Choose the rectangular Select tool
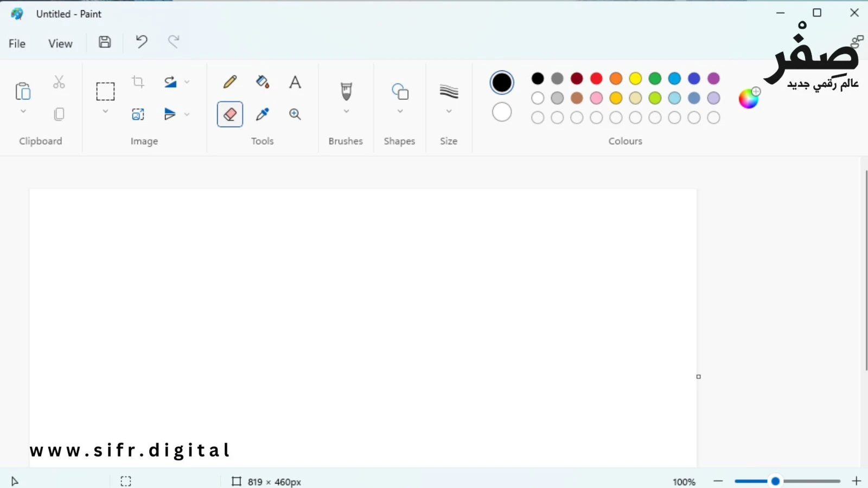 pyautogui.click(x=105, y=91)
